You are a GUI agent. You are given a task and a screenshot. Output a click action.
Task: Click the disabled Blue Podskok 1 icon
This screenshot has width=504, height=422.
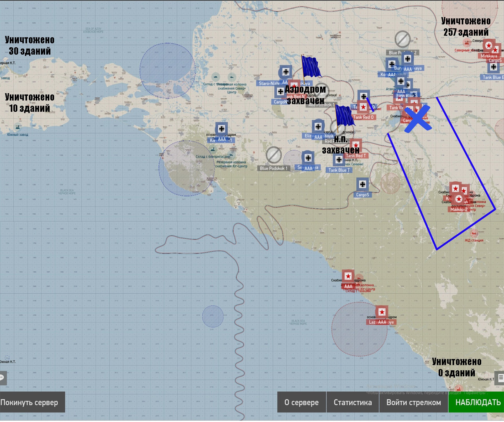274,155
